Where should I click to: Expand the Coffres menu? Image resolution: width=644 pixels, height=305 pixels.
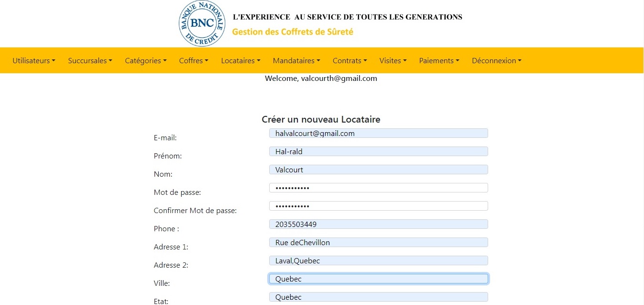[194, 61]
